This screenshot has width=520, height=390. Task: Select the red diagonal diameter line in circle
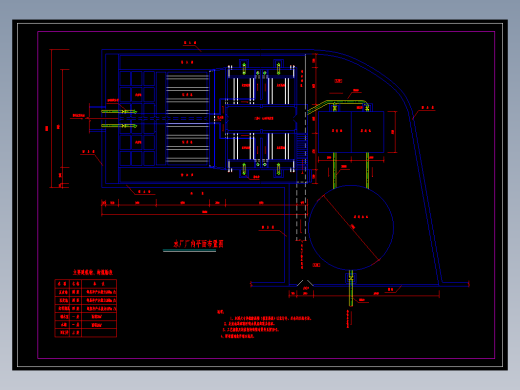(351, 228)
